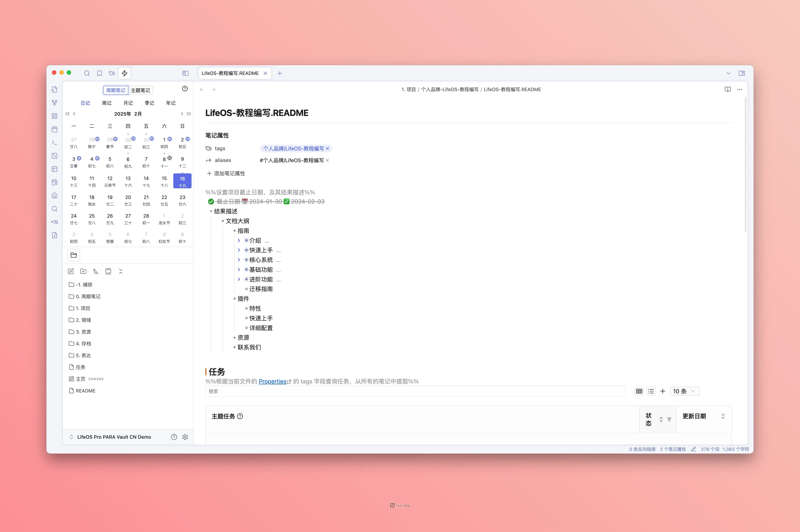Open the tags icon in top toolbar

(112, 73)
